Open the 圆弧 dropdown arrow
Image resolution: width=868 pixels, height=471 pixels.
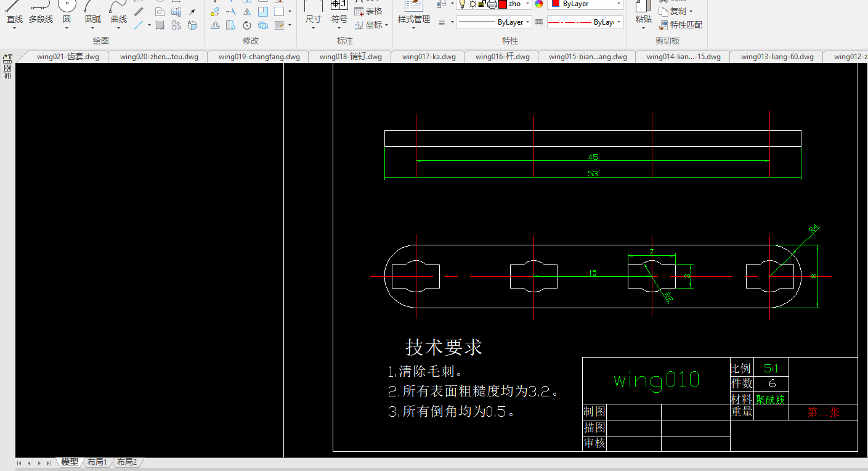pos(93,28)
